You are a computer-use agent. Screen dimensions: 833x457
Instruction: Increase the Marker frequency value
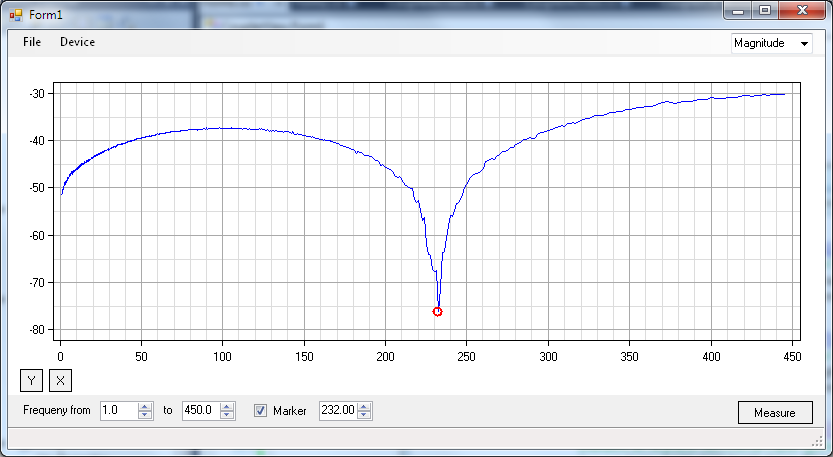pyautogui.click(x=364, y=407)
